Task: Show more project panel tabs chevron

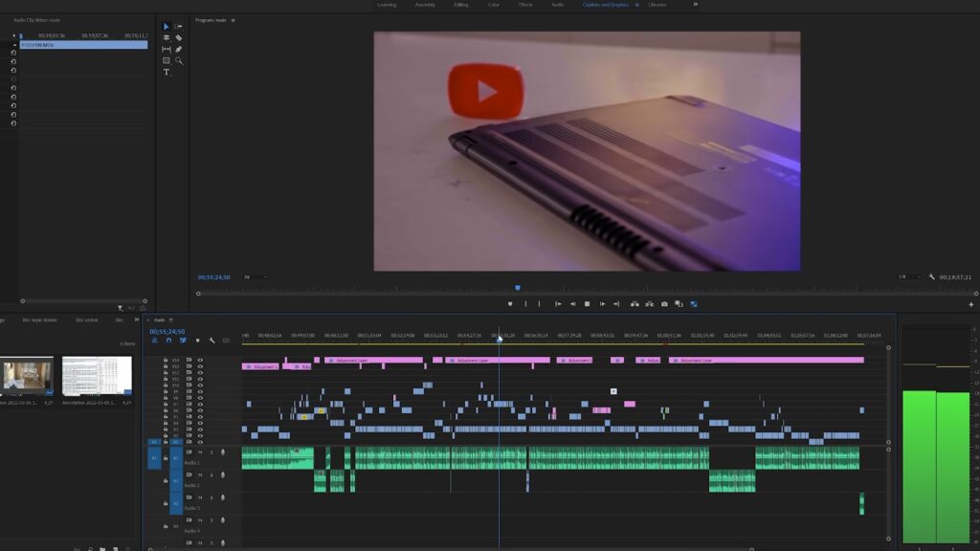Action: tap(137, 320)
